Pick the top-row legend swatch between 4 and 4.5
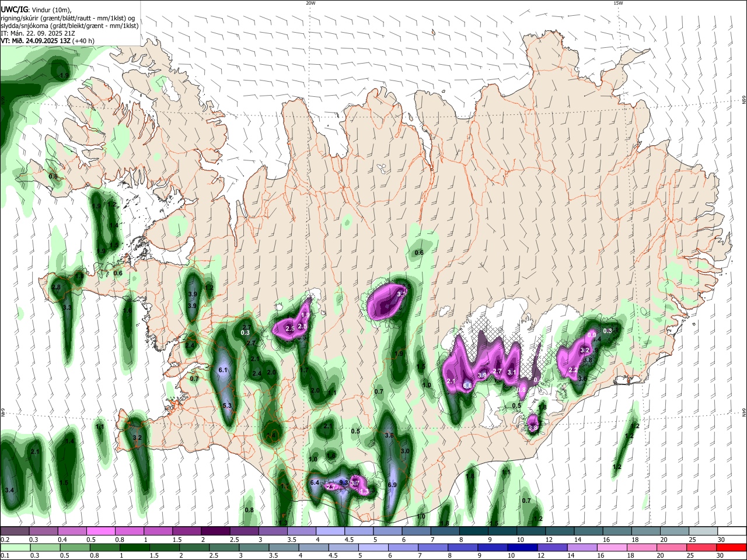The width and height of the screenshot is (747, 560). pyautogui.click(x=329, y=531)
